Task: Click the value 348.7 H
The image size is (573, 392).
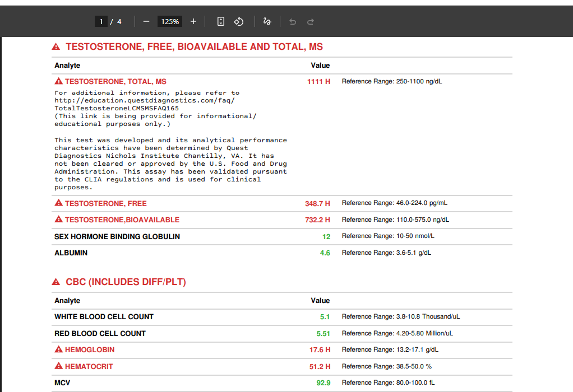Action: [x=317, y=204]
